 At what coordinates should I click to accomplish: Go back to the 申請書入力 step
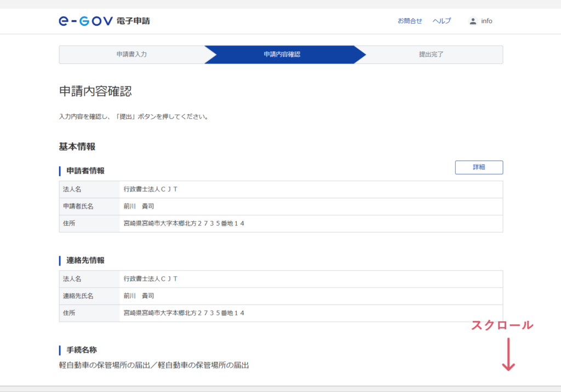pos(131,55)
